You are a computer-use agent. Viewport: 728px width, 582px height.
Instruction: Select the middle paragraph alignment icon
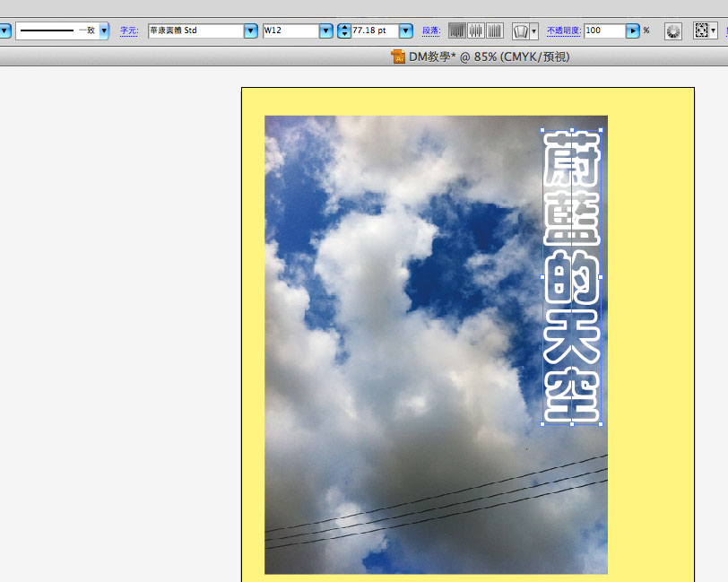pos(476,31)
